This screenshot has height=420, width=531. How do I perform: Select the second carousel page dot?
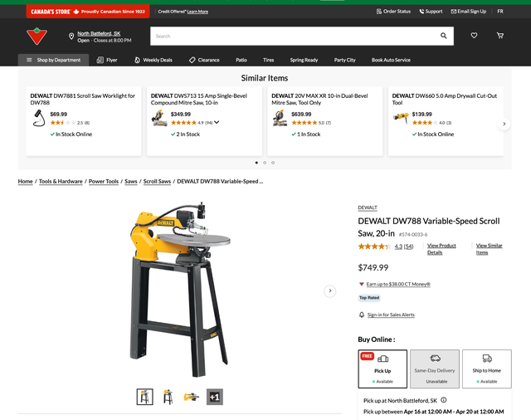pos(265,163)
